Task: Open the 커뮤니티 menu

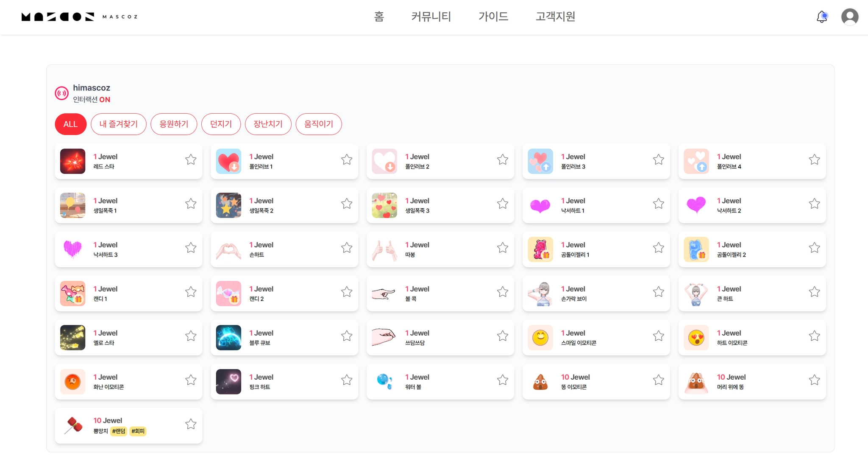Action: 431,17
